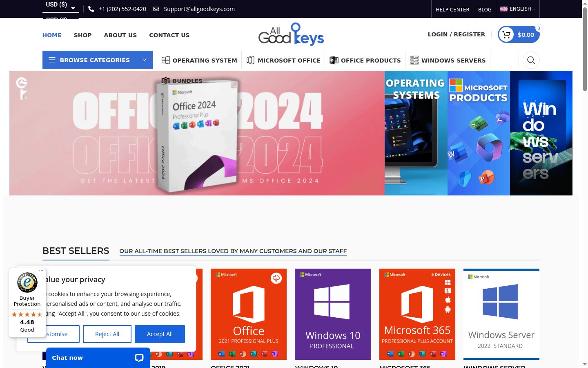Open the Login / Register link
This screenshot has height=368, width=588.
[457, 34]
